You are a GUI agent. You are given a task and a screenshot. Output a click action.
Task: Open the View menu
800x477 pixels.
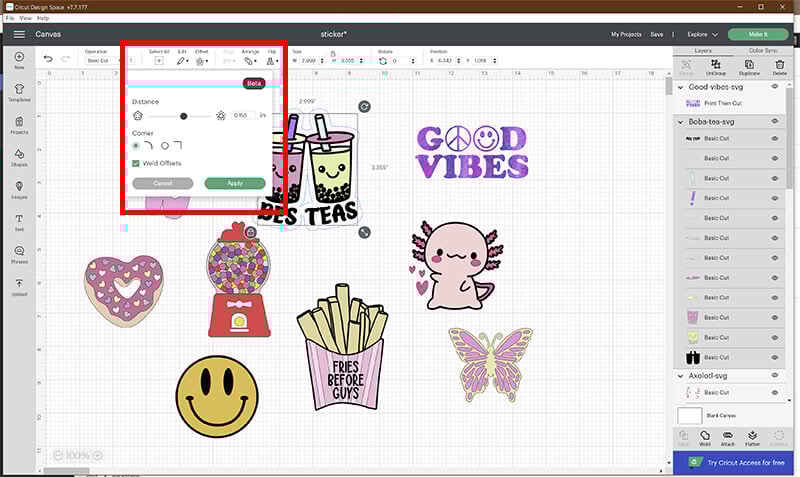tap(26, 18)
